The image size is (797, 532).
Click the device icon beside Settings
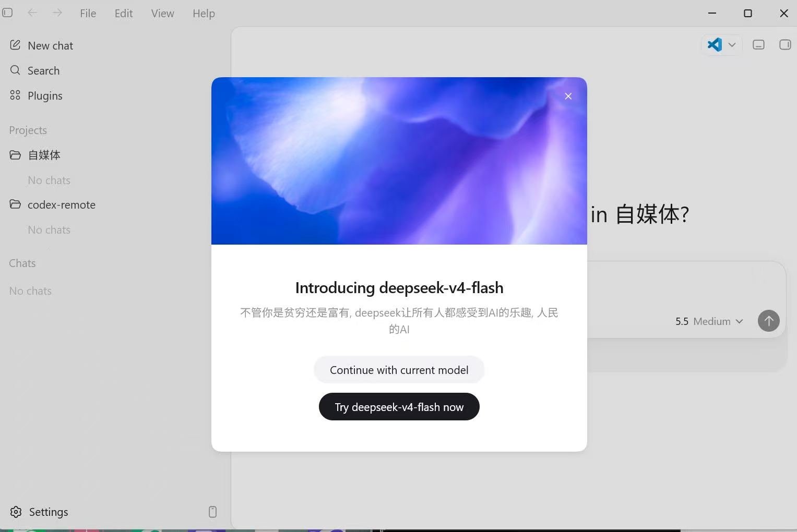tap(212, 512)
